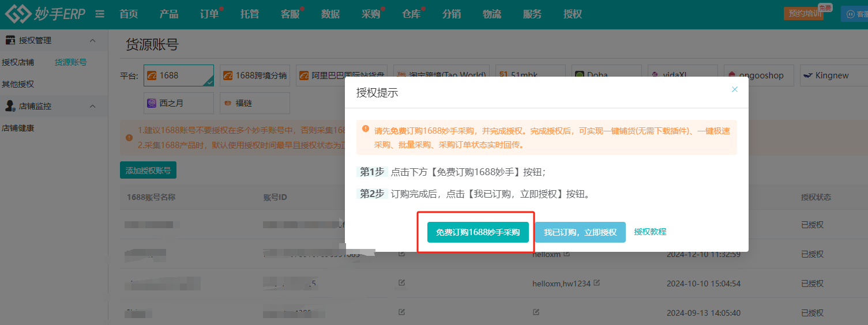
Task: Click the 账号ID column header
Action: coord(276,197)
